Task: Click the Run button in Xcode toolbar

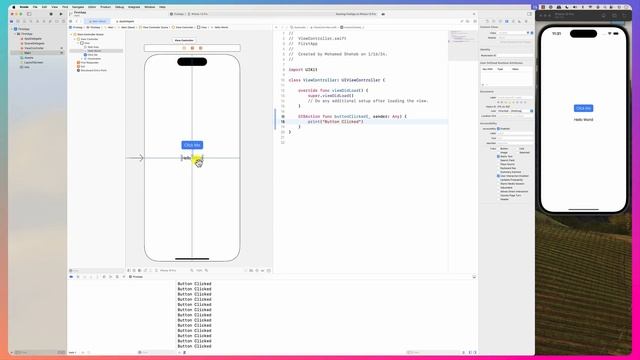Action: (x=61, y=14)
